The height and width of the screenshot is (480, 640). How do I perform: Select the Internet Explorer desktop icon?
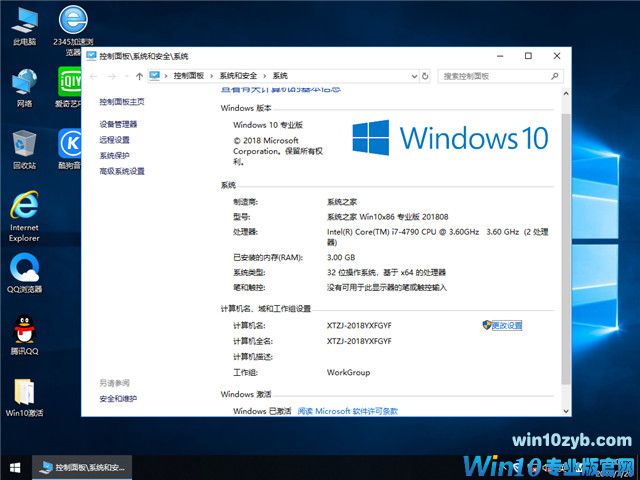[x=24, y=216]
